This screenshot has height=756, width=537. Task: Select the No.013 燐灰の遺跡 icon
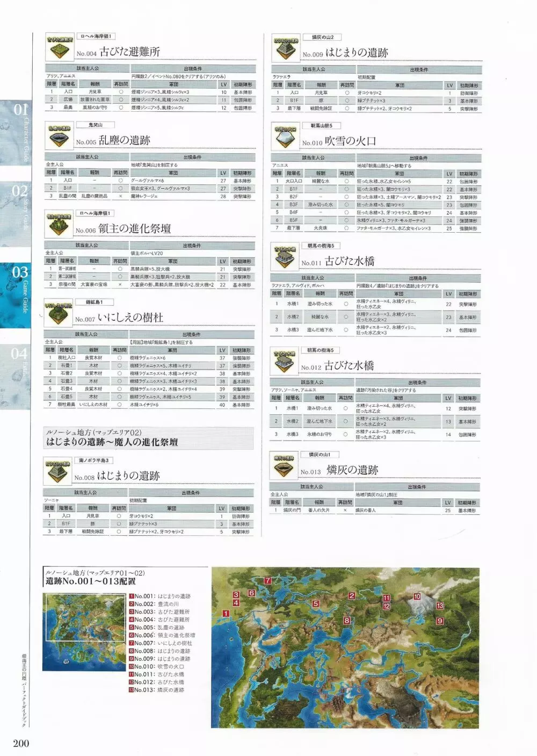tap(284, 466)
